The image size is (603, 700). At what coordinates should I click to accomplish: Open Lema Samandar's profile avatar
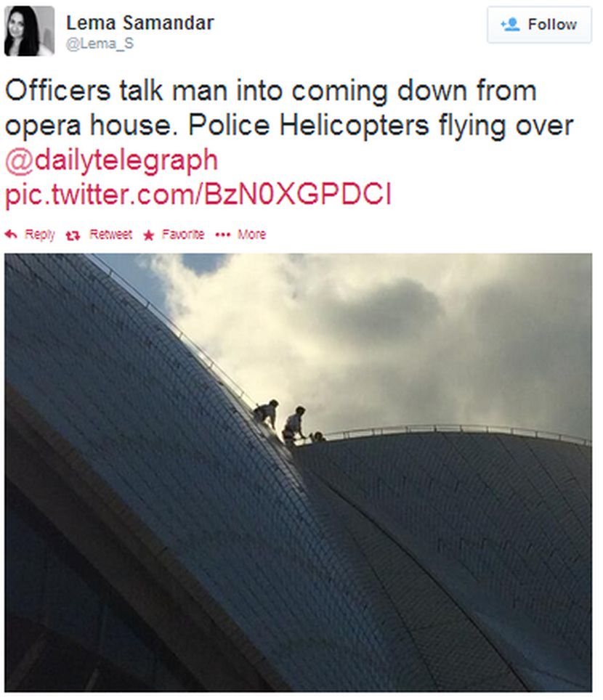point(30,31)
